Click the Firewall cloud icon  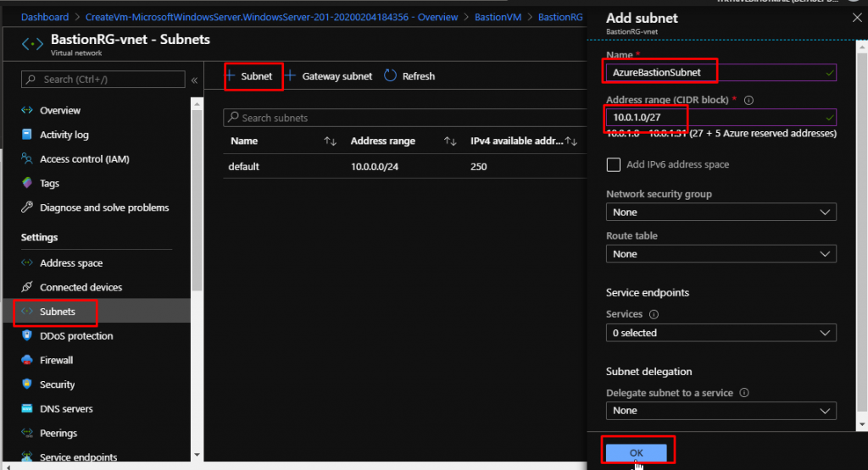[26, 359]
